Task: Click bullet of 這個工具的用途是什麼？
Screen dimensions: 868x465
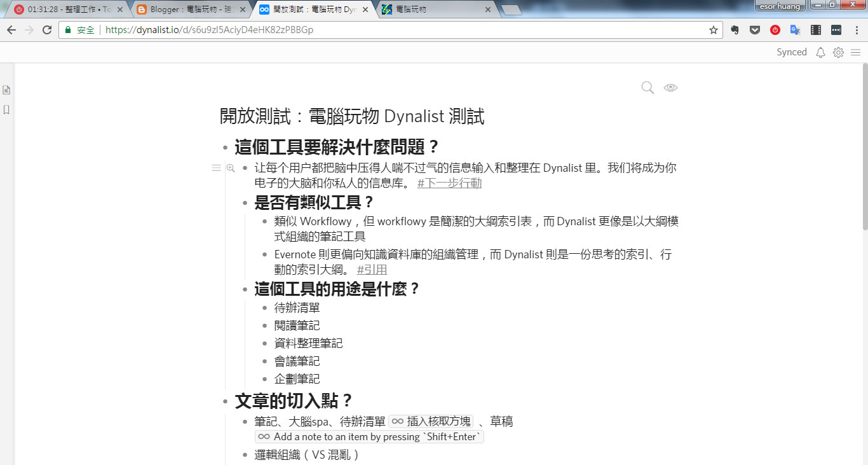Action: click(245, 290)
